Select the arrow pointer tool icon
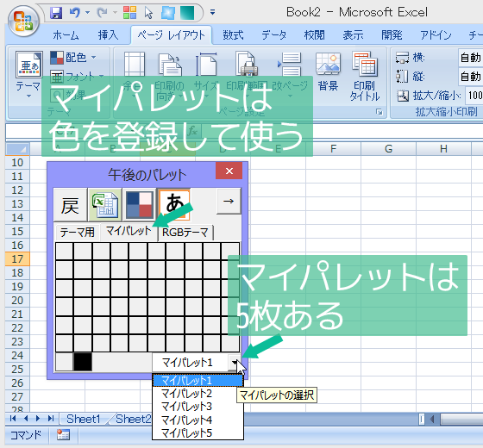This screenshot has height=448, width=483. [x=148, y=13]
